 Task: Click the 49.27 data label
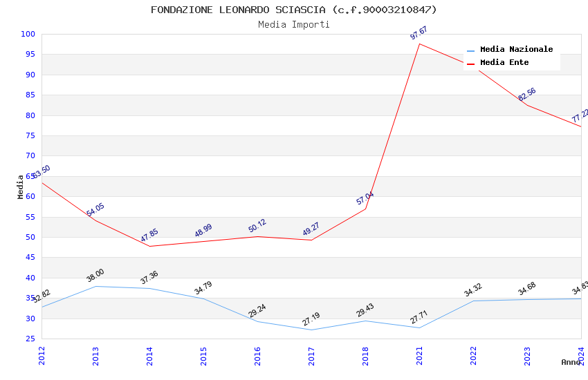pos(311,229)
